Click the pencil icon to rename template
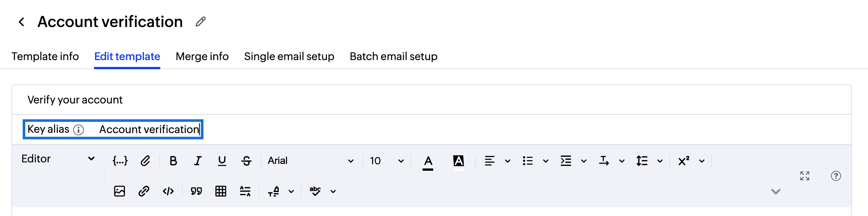Image resolution: width=868 pixels, height=216 pixels. click(201, 22)
